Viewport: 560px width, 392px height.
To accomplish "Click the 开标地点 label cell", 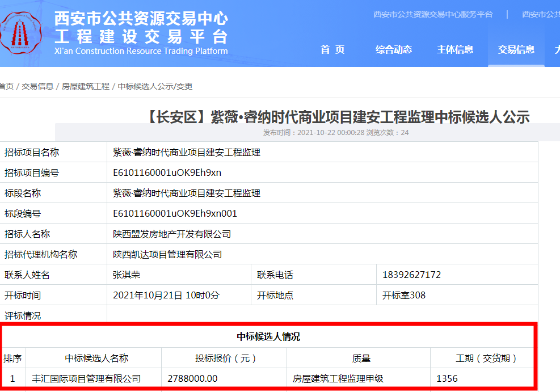I will [314, 295].
